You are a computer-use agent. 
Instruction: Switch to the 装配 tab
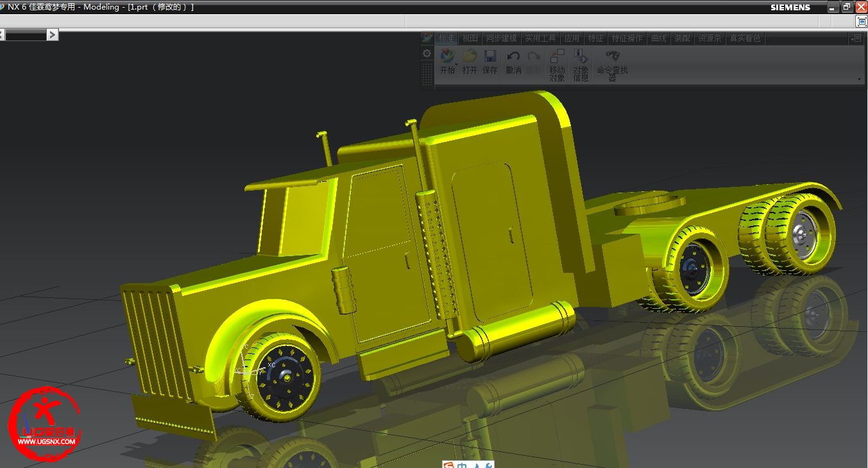pyautogui.click(x=682, y=39)
